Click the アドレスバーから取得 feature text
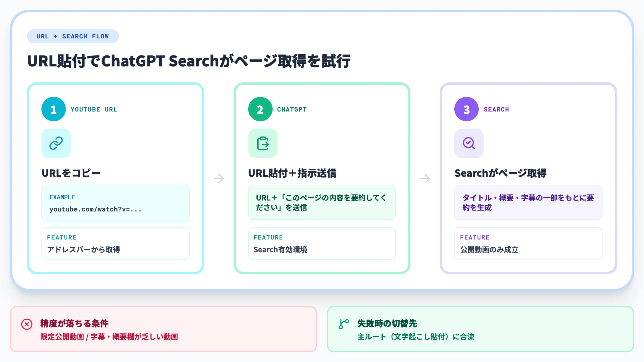The width and height of the screenshot is (644, 362). click(x=84, y=250)
